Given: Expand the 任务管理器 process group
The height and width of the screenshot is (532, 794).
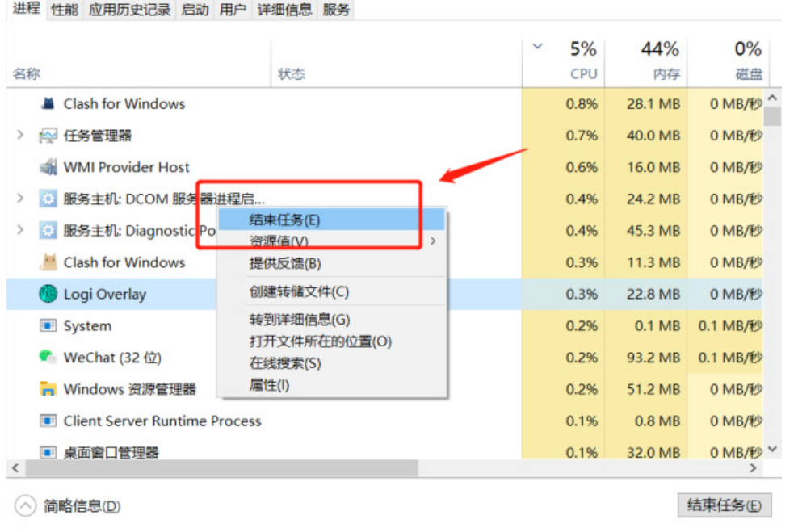Looking at the screenshot, I should click(20, 136).
